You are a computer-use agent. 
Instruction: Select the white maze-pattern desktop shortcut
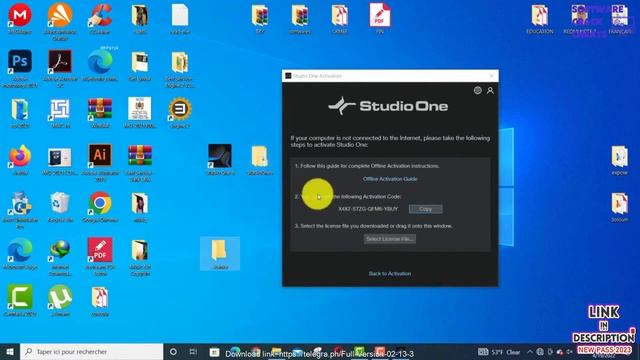click(60, 112)
